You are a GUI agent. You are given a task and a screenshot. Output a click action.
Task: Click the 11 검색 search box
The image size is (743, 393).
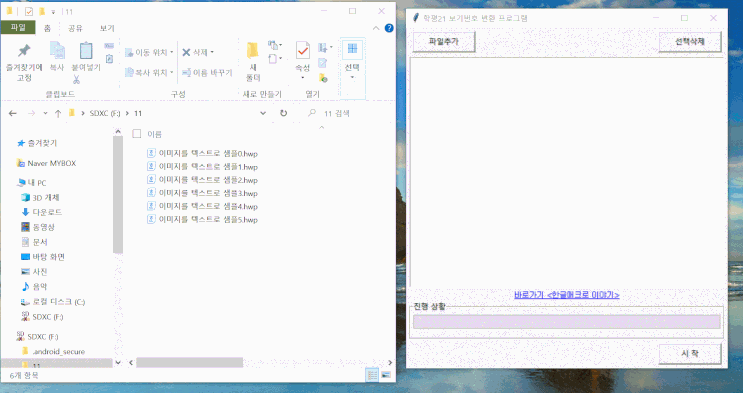point(348,113)
